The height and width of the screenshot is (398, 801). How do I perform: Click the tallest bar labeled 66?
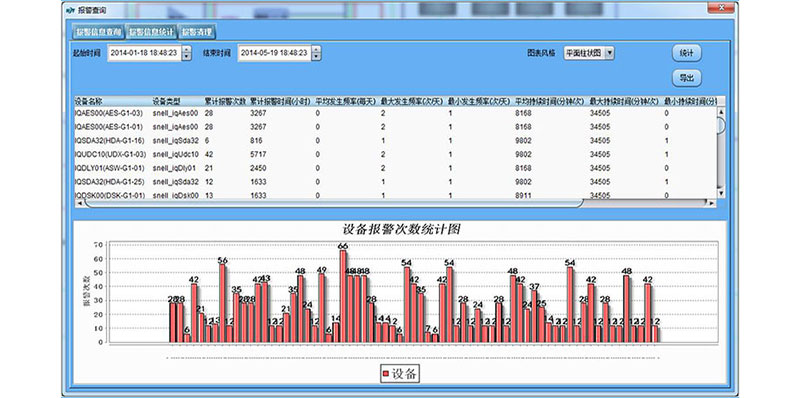(x=343, y=296)
